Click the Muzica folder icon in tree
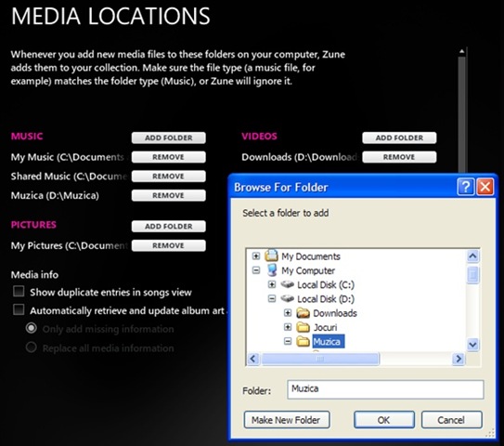 pyautogui.click(x=303, y=341)
